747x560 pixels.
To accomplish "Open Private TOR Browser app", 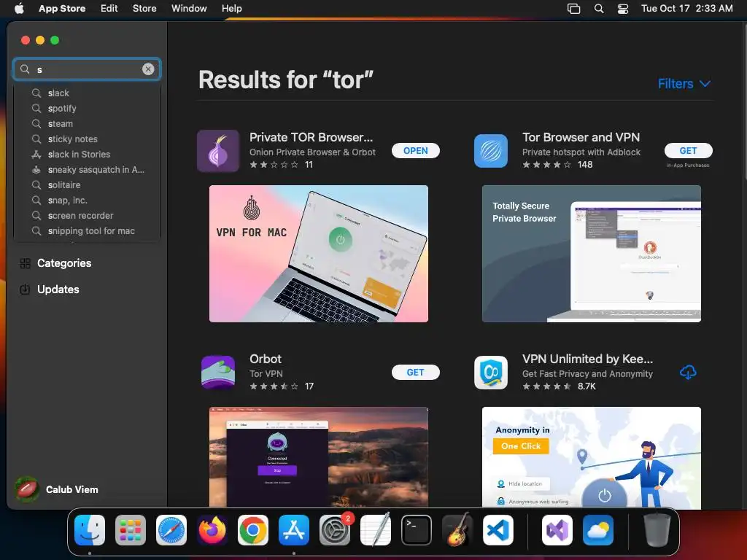I will pyautogui.click(x=415, y=150).
